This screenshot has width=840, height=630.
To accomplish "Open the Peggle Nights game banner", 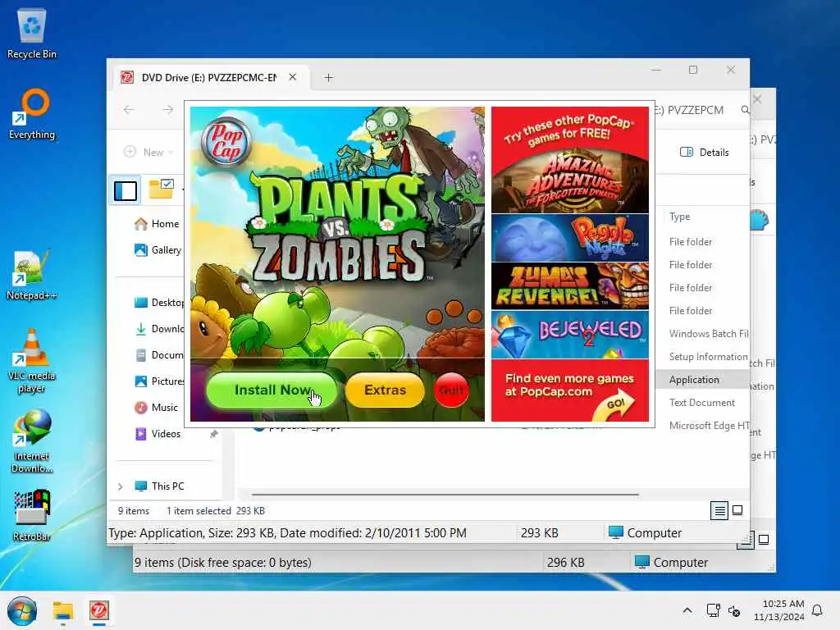I will coord(570,238).
